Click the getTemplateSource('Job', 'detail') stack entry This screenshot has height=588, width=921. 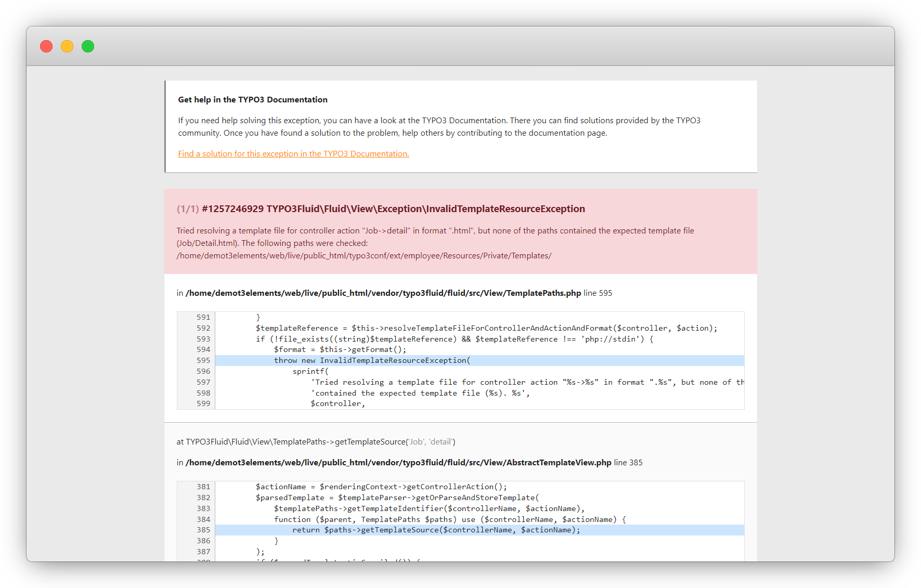(316, 442)
